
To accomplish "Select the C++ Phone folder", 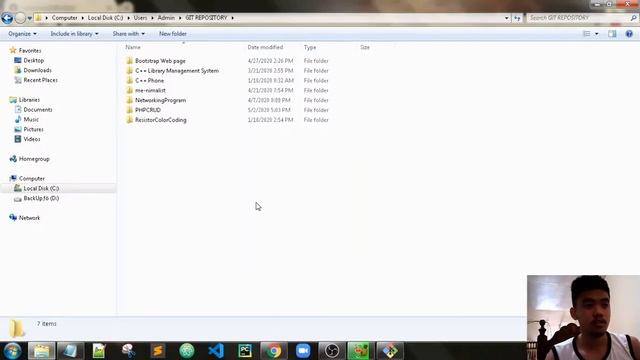I will tap(149, 80).
